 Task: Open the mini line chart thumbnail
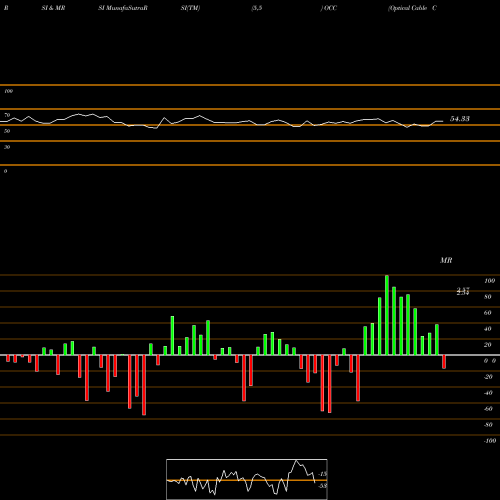(247, 479)
